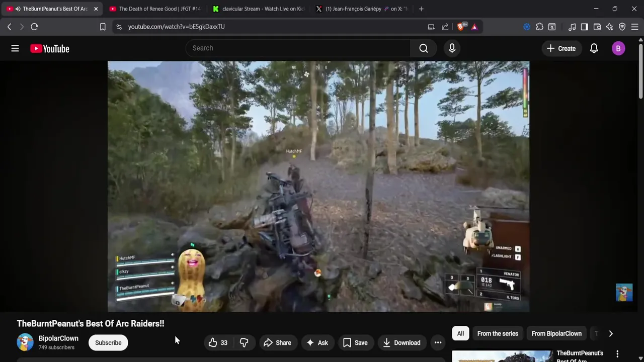Start voice search with the microphone
644x362 pixels.
[452, 48]
